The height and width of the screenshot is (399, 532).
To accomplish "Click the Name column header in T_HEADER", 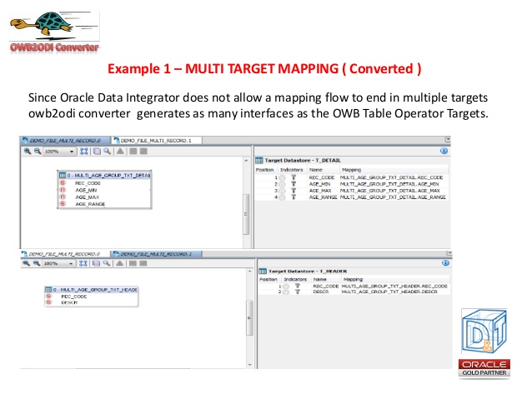I will pyautogui.click(x=319, y=279).
